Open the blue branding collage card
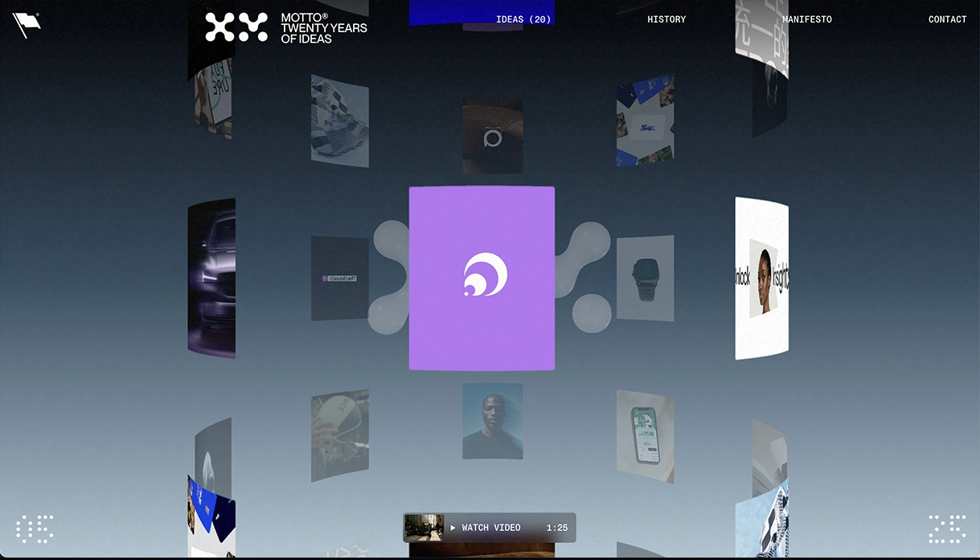Image resolution: width=980 pixels, height=560 pixels. (x=645, y=121)
